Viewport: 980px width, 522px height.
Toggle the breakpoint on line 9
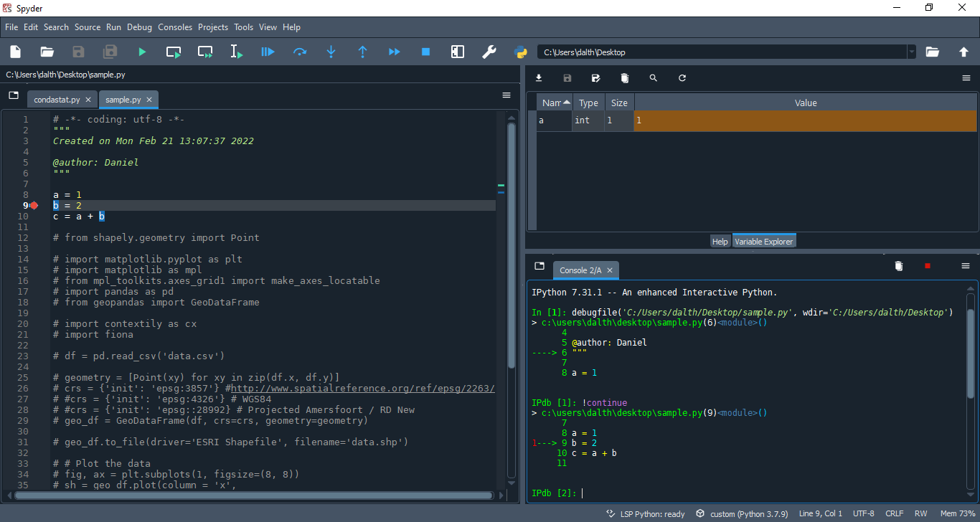click(33, 205)
